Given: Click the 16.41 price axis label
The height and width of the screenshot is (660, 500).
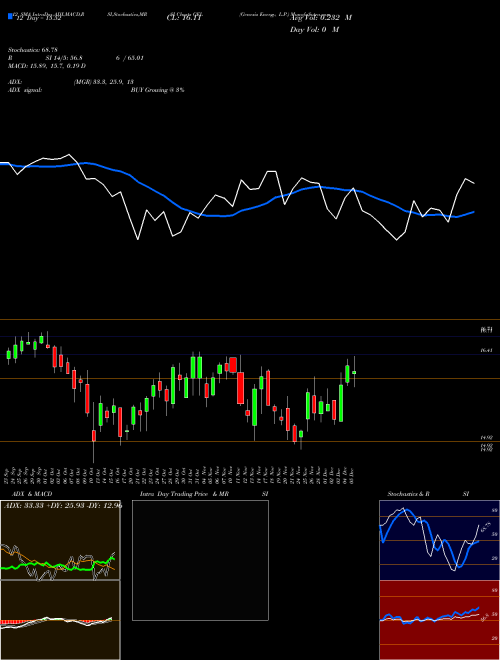Looking at the screenshot, I should 487,350.
